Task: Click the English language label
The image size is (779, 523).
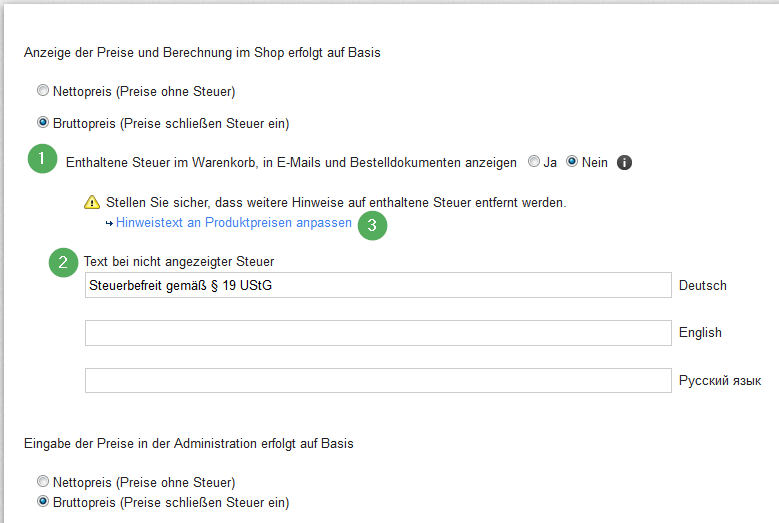Action: [700, 333]
